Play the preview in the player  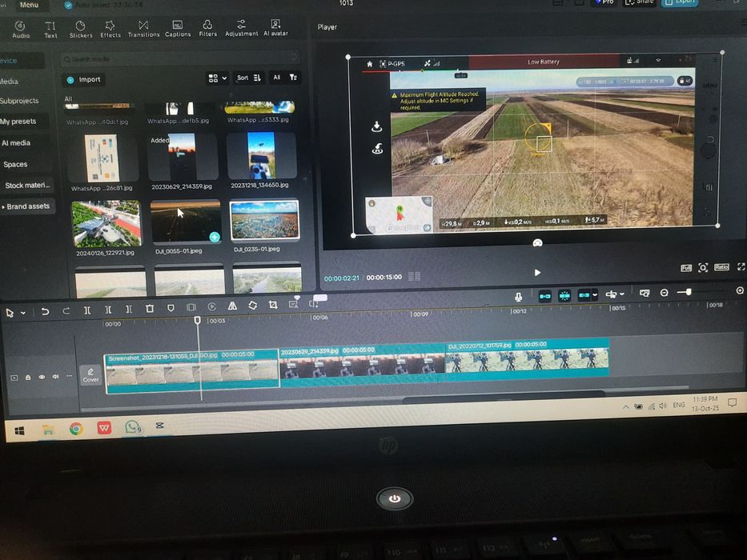pyautogui.click(x=537, y=272)
